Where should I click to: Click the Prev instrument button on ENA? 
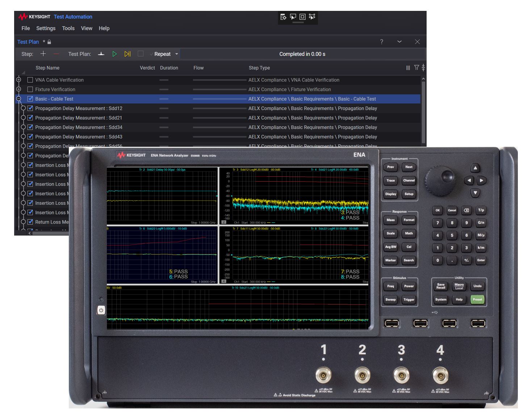point(390,167)
